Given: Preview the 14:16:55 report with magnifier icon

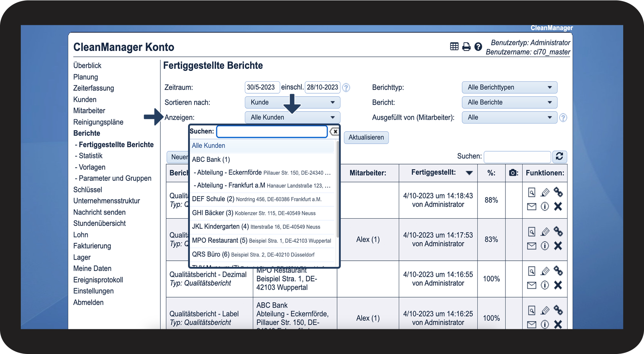Looking at the screenshot, I should pyautogui.click(x=532, y=271).
